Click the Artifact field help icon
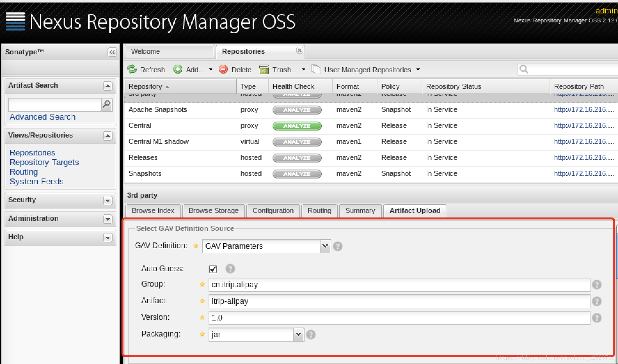The image size is (618, 364). pyautogui.click(x=597, y=301)
